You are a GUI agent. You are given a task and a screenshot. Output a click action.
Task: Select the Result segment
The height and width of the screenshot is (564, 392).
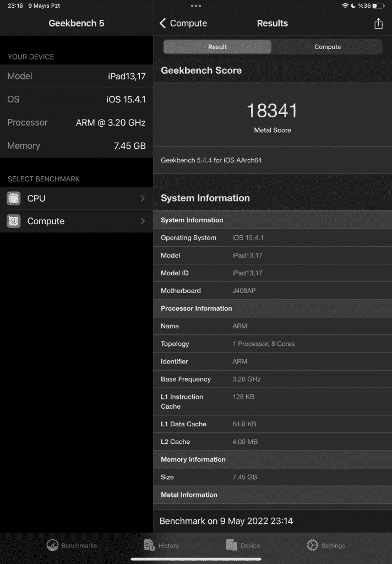point(217,47)
